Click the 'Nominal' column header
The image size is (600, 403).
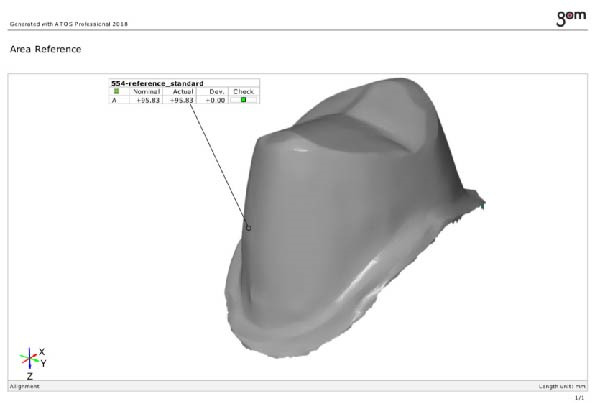tap(146, 91)
